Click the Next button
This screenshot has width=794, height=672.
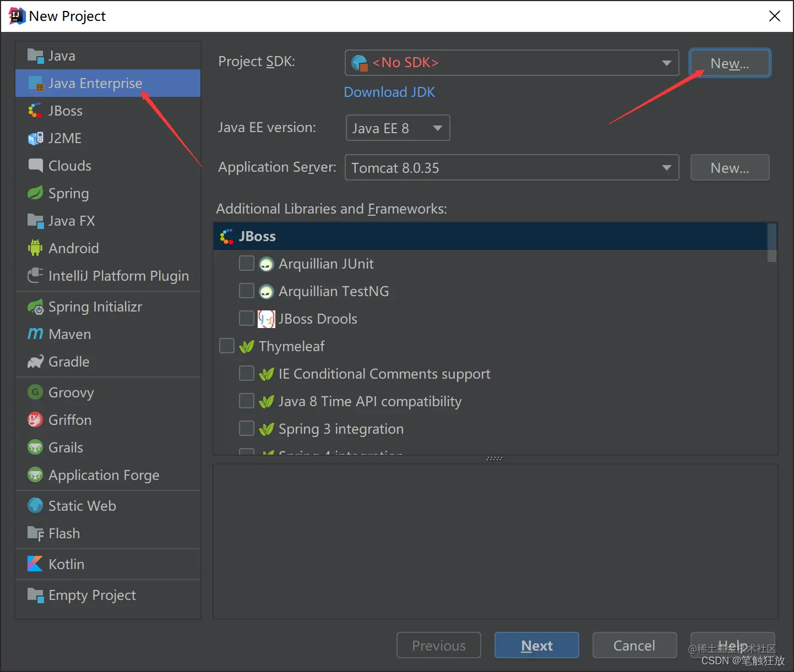[x=537, y=645]
